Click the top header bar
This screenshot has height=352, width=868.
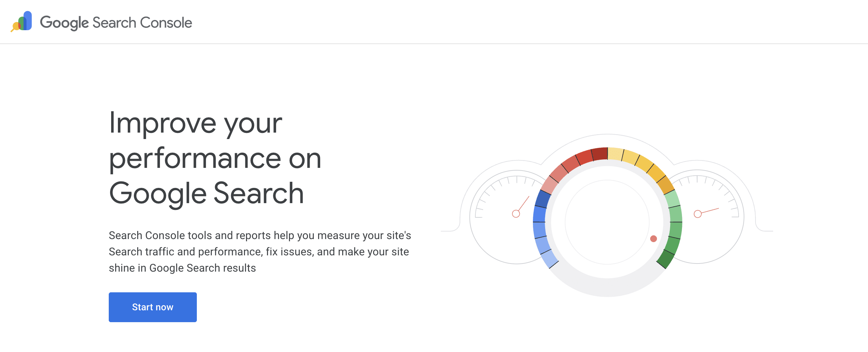(434, 22)
